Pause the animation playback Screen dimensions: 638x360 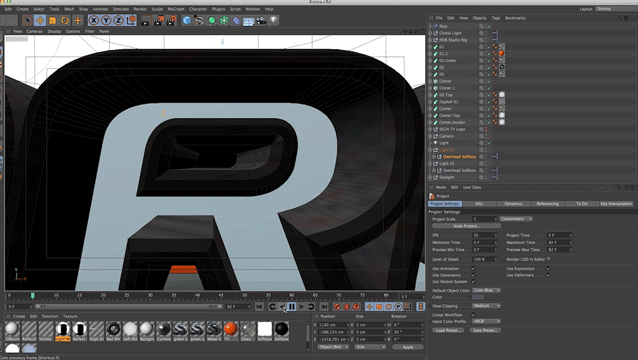[292, 307]
